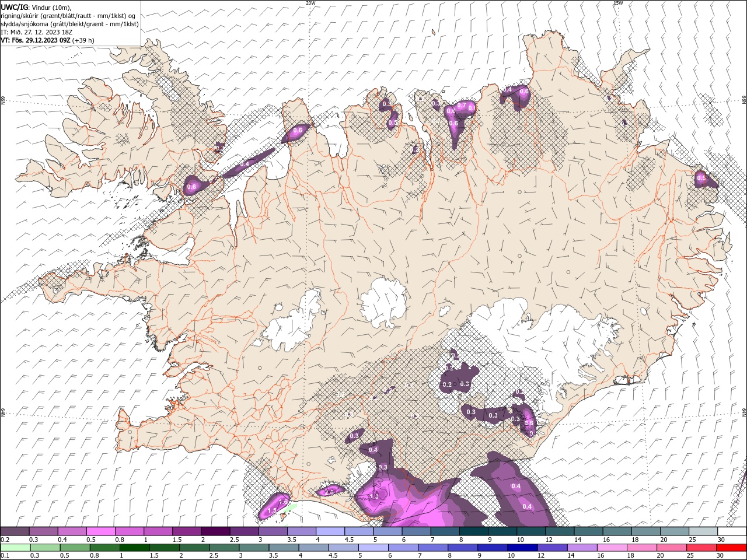This screenshot has height=560, width=747.
Task: Click the rain legend swatch between 12 and 14
Action: [x=552, y=548]
